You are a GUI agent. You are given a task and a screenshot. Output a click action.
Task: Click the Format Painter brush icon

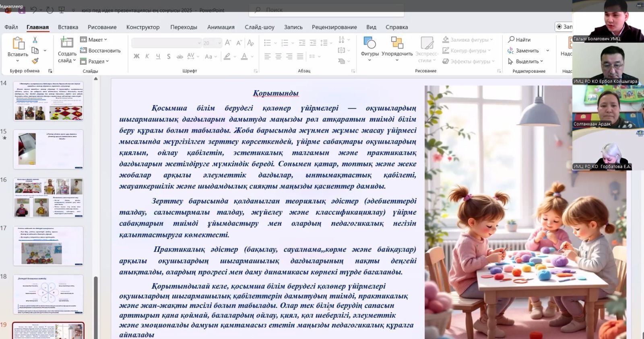tap(35, 61)
